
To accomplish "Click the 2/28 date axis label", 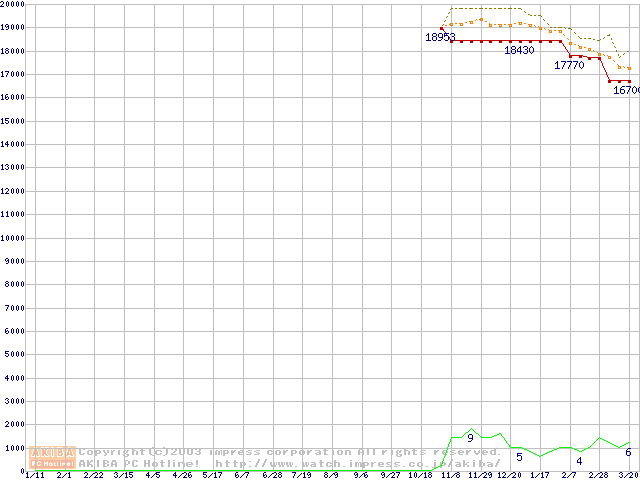I will (598, 475).
